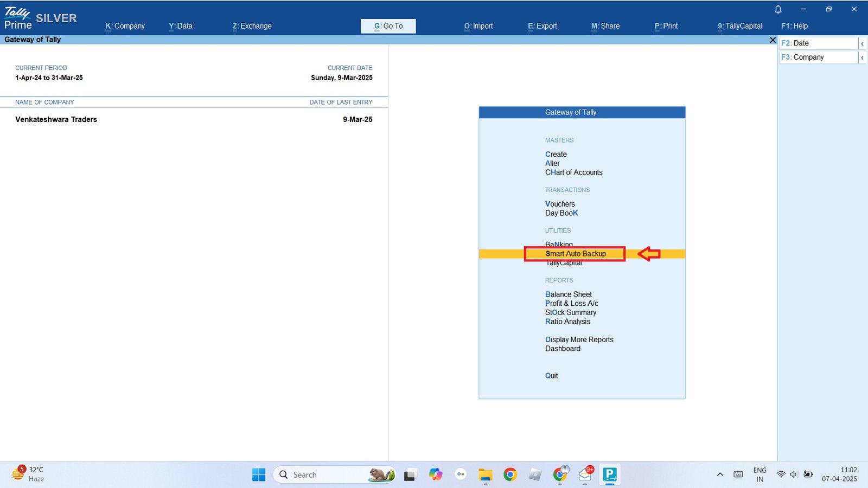Select company Venkateshwara Traders

coord(56,120)
